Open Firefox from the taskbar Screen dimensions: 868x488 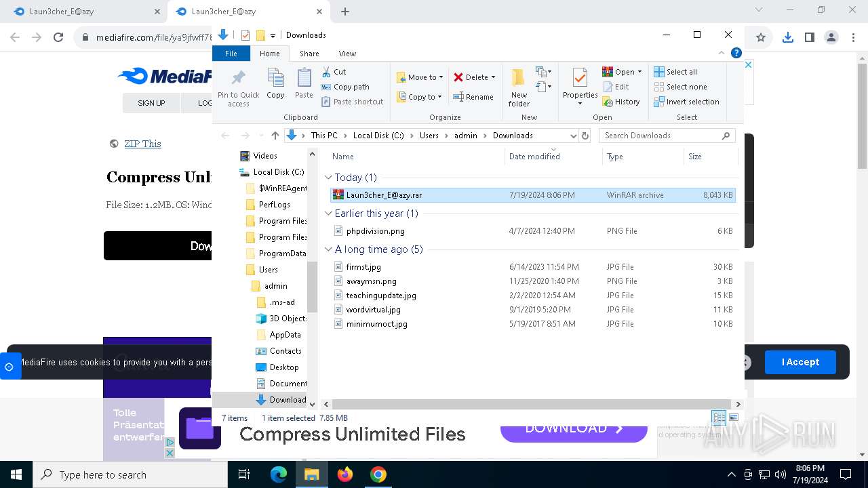coord(345,474)
